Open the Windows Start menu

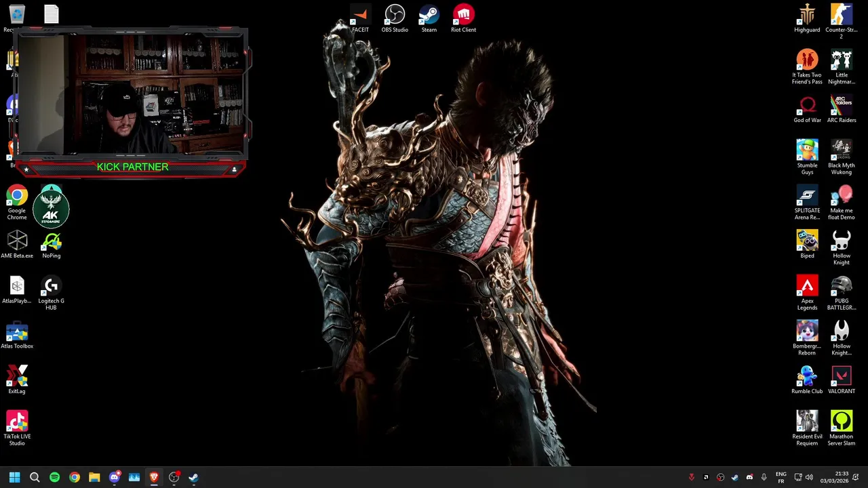tap(14, 477)
